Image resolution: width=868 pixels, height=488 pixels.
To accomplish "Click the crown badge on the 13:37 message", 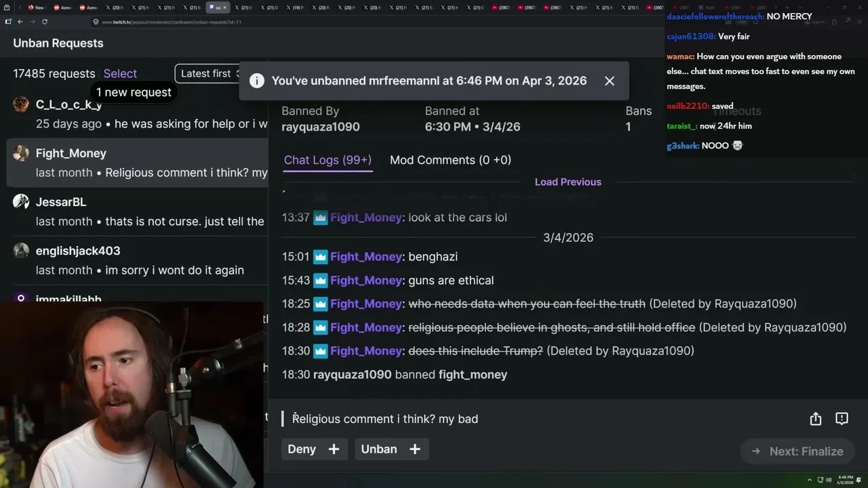I will click(320, 218).
